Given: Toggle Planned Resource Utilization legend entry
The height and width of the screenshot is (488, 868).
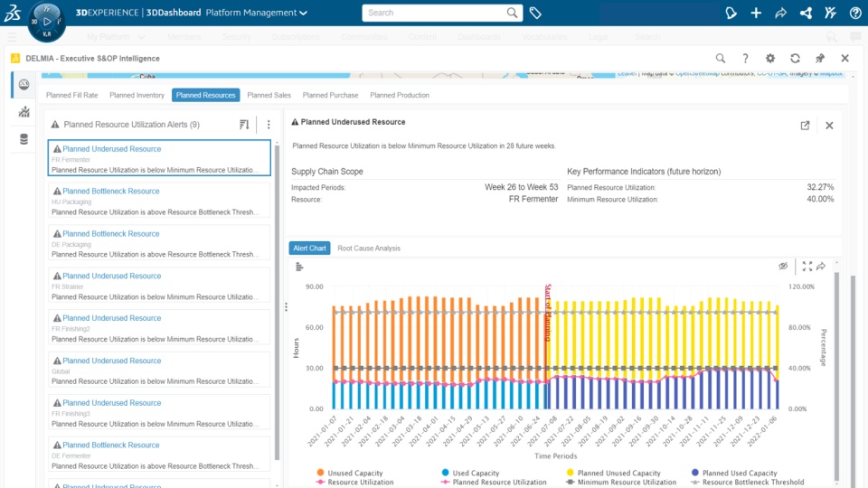Looking at the screenshot, I should (x=494, y=483).
